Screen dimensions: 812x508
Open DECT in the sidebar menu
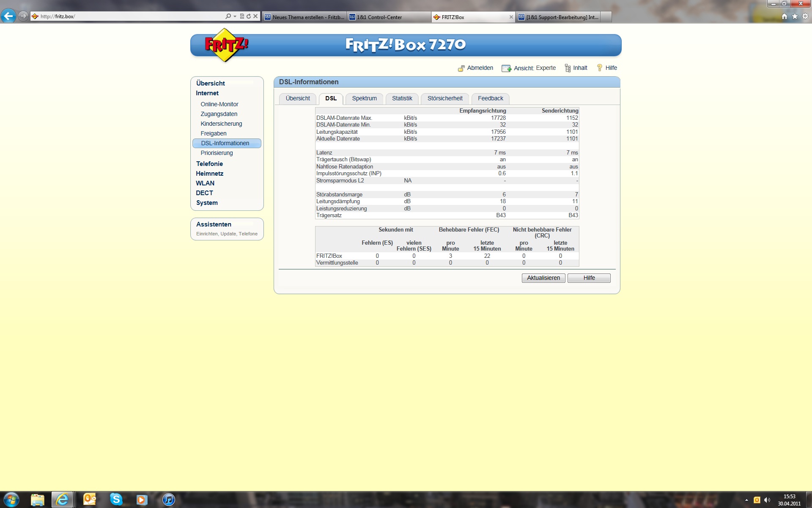(204, 193)
